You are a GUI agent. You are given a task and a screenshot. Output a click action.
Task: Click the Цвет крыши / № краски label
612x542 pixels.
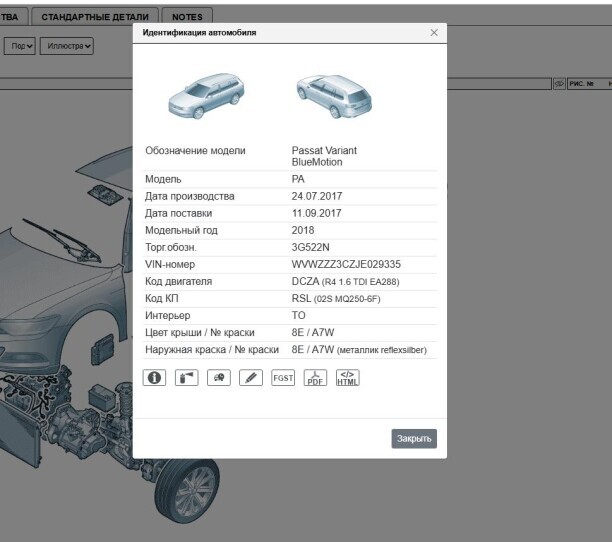pyautogui.click(x=200, y=332)
